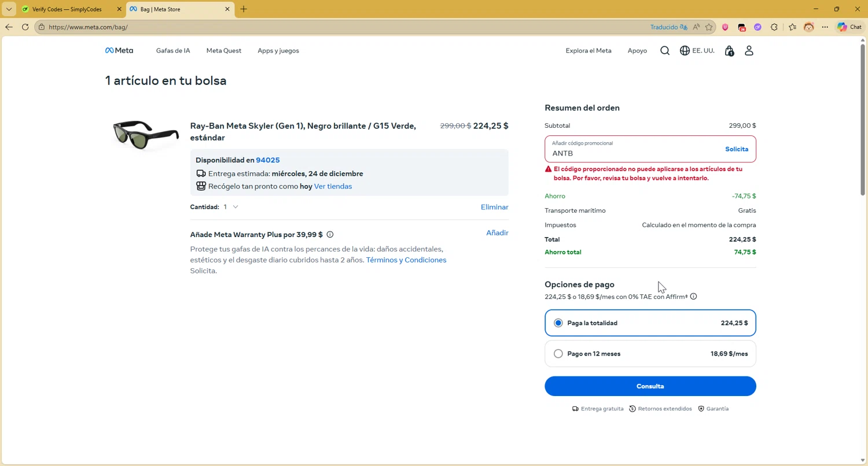Reload the page with the refresh icon

click(x=25, y=27)
